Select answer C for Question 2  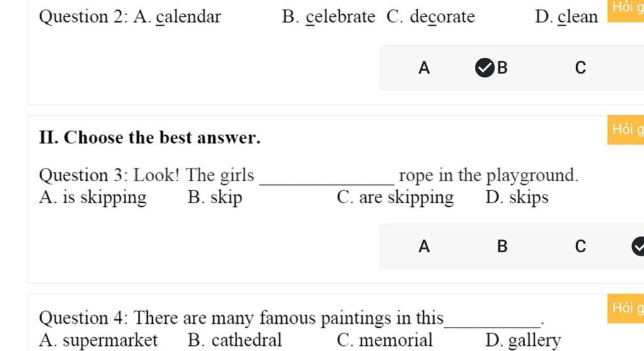pyautogui.click(x=580, y=68)
